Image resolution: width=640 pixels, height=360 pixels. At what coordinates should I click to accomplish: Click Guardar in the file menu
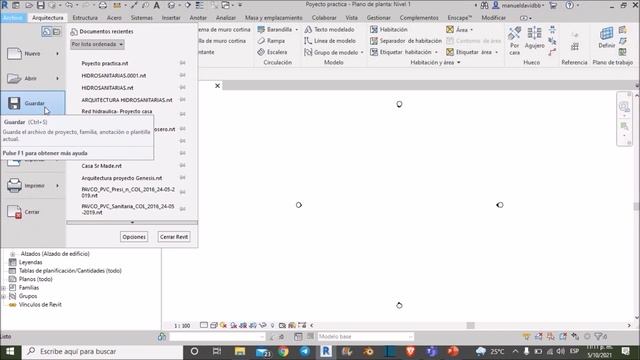pyautogui.click(x=33, y=103)
